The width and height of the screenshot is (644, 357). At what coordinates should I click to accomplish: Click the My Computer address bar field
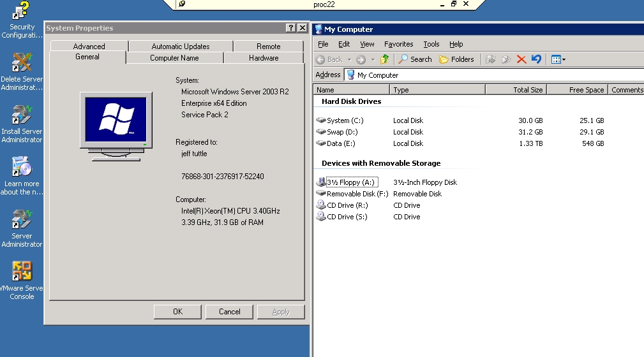494,75
